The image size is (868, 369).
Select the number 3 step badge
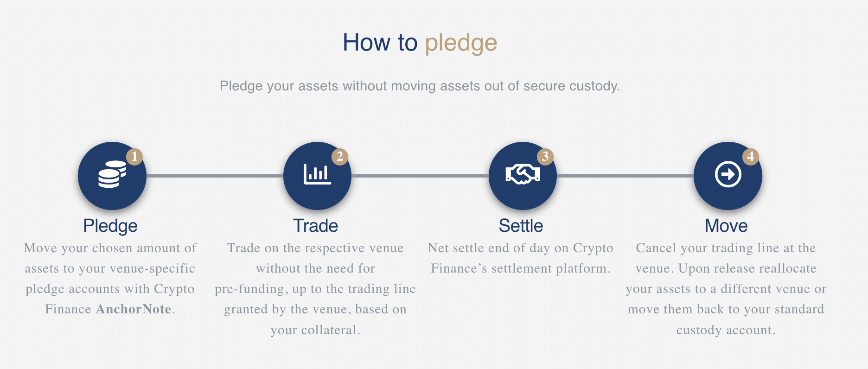545,156
